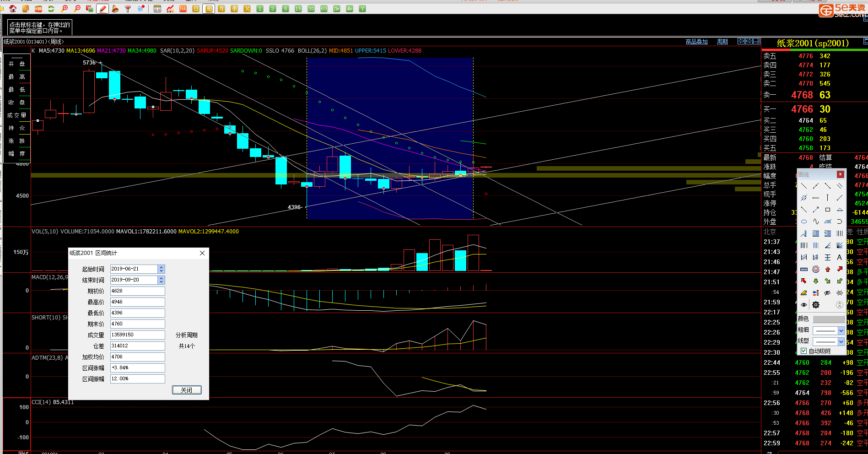Viewport: 868px width, 454px height.
Task: Select the text annotation 'A' tool
Action: [839, 257]
